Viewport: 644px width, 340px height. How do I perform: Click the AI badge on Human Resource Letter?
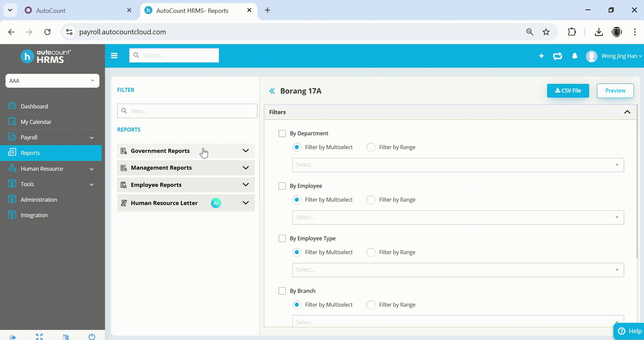pos(216,203)
